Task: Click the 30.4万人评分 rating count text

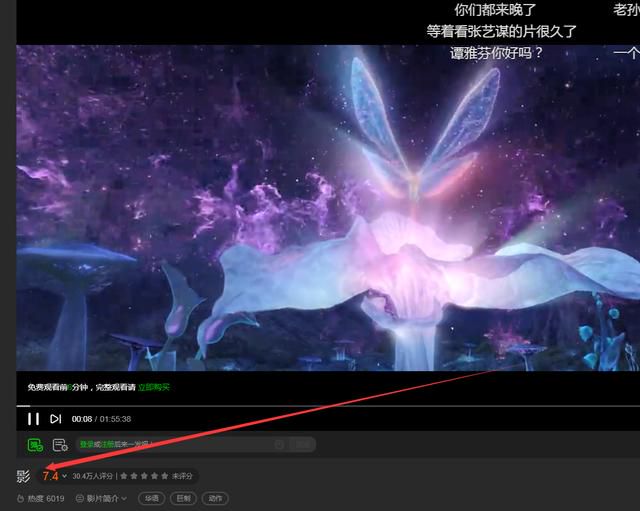Action: point(92,476)
